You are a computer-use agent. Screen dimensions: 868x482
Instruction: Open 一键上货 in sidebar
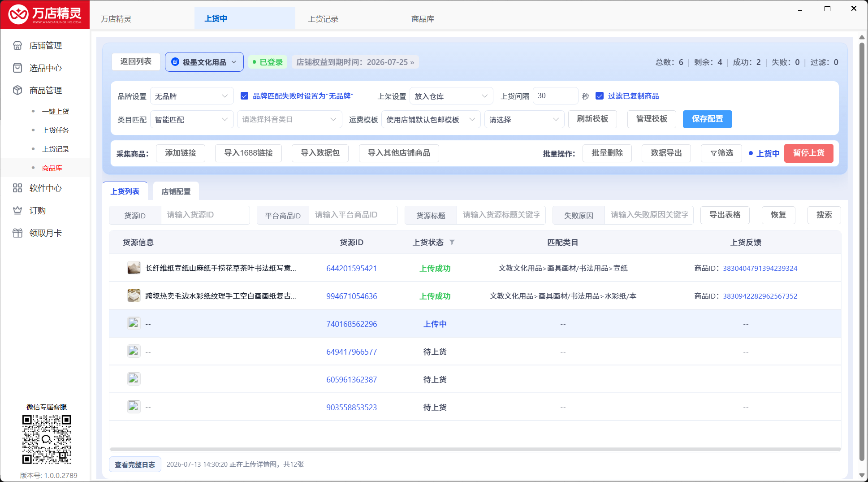click(56, 112)
